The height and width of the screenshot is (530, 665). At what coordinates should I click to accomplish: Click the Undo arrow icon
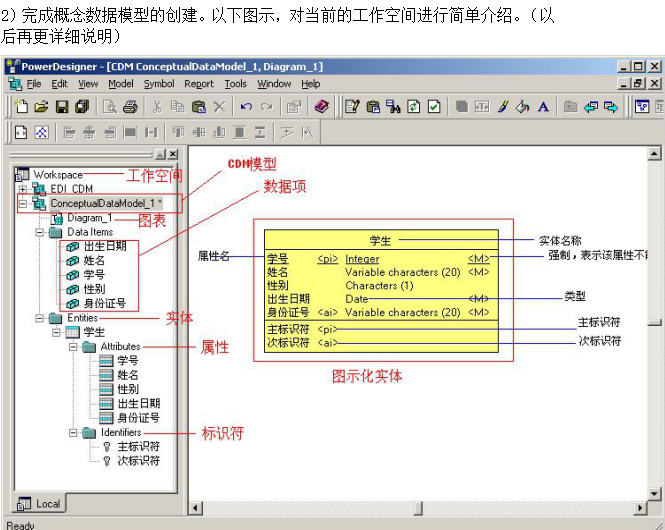click(246, 106)
